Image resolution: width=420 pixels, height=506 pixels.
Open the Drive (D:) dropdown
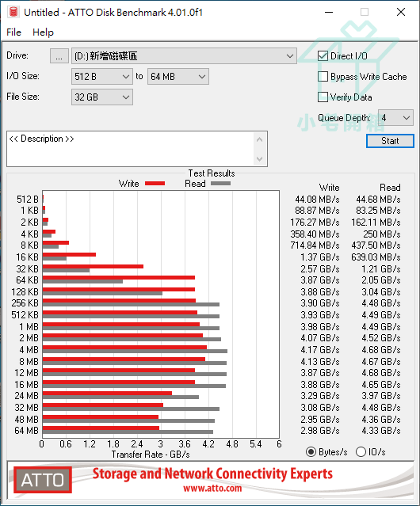coord(184,56)
